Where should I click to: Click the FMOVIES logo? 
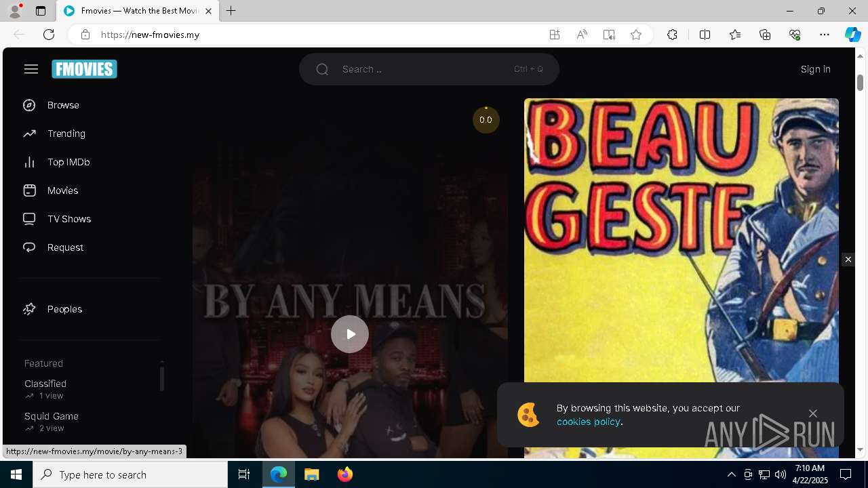tap(84, 69)
